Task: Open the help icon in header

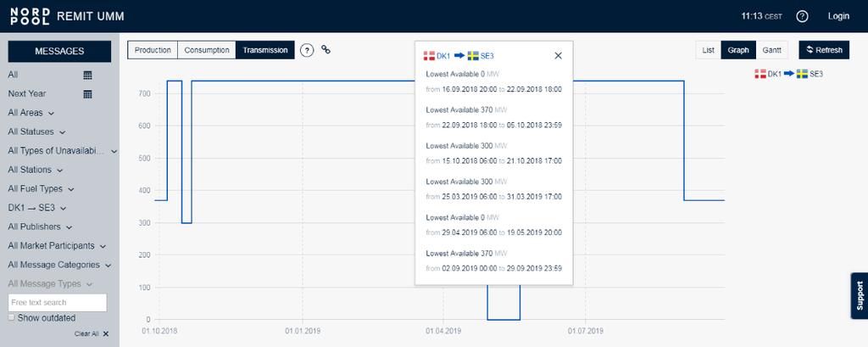Action: point(802,16)
